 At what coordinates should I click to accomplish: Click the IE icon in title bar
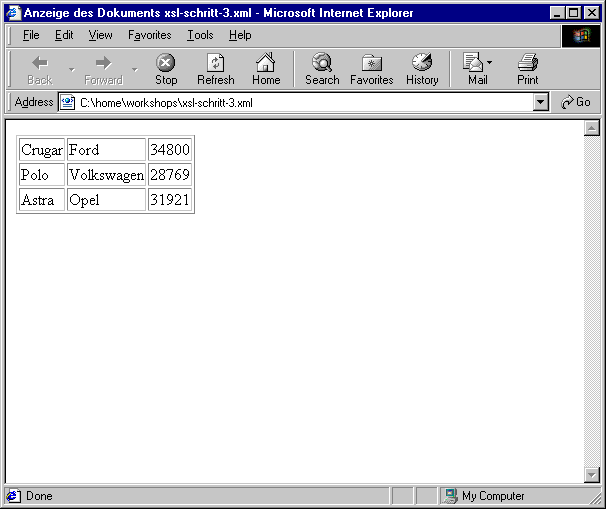click(13, 13)
